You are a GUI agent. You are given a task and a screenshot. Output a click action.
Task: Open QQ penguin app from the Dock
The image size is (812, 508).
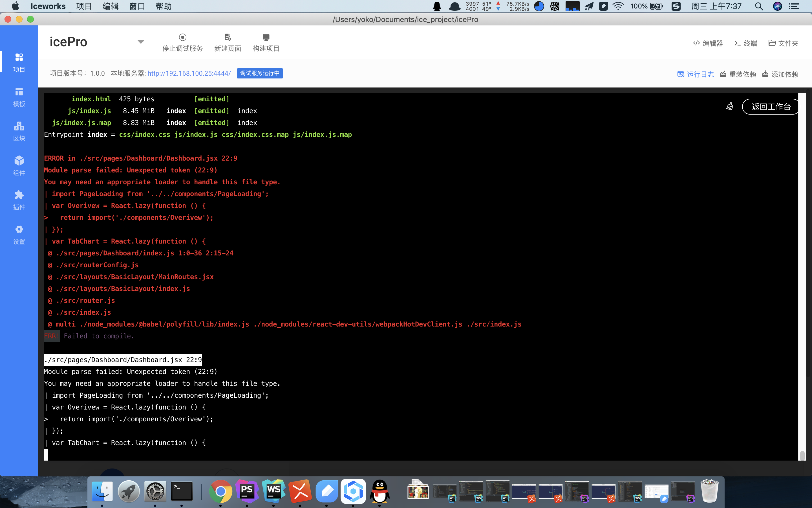[379, 492]
